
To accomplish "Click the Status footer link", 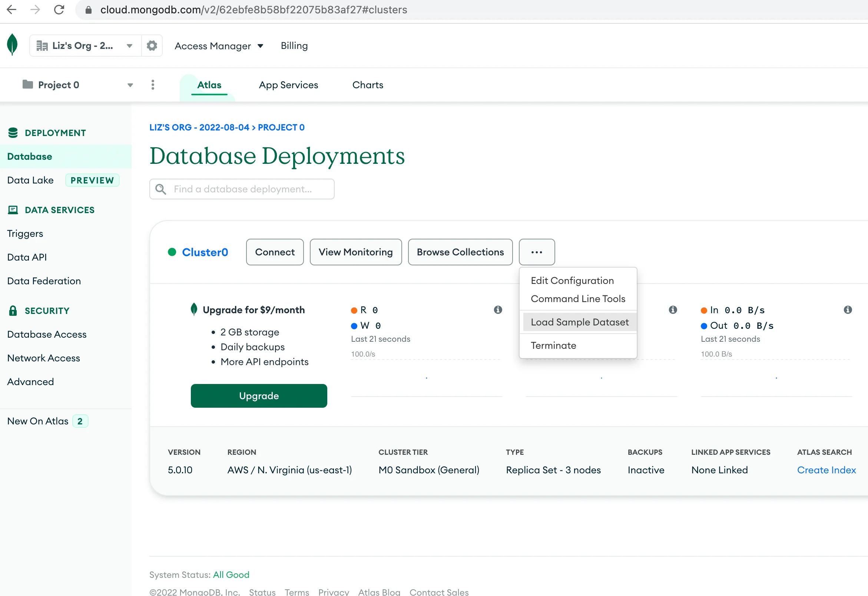I will pyautogui.click(x=262, y=592).
